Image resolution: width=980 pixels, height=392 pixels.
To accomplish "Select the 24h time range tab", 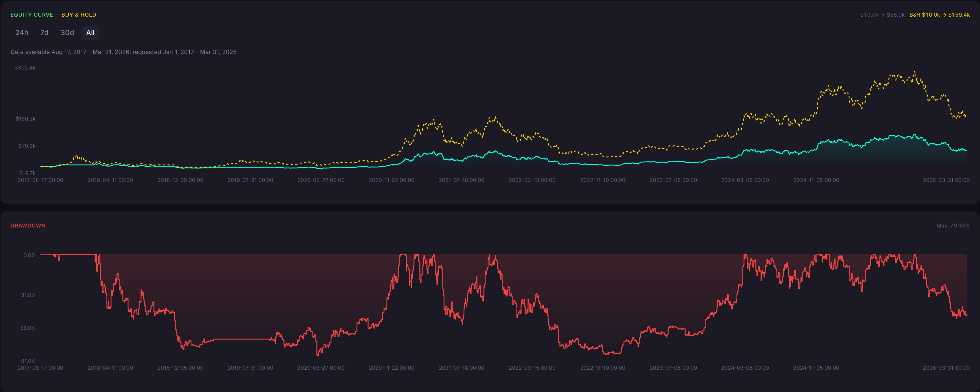I will tap(22, 33).
